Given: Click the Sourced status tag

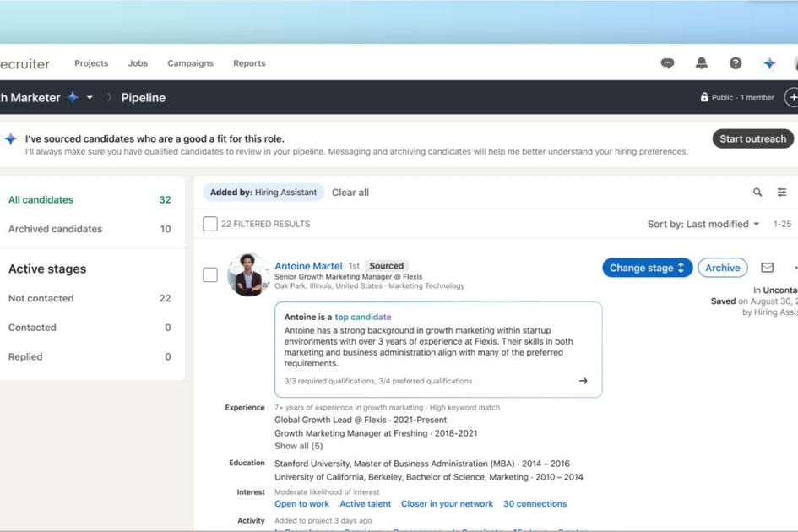Looking at the screenshot, I should (386, 266).
